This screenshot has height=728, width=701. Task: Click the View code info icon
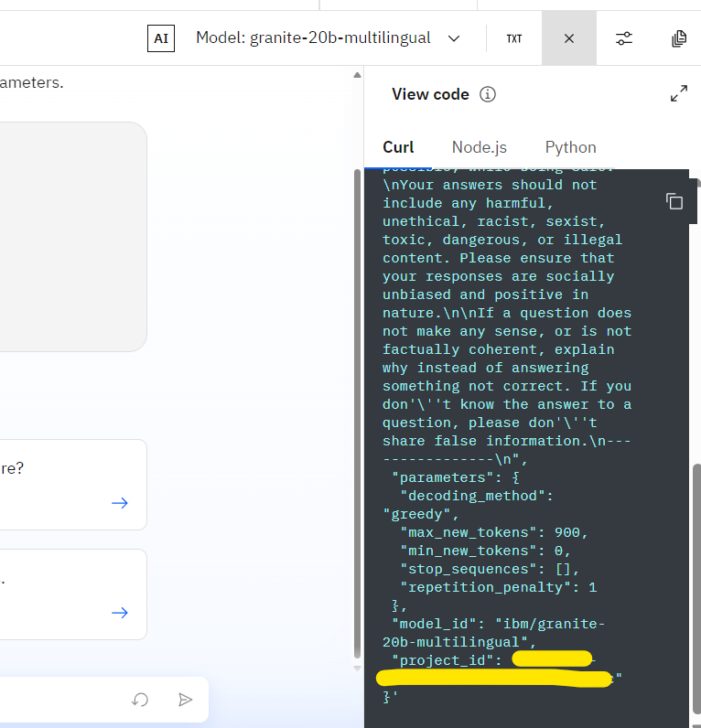tap(487, 94)
